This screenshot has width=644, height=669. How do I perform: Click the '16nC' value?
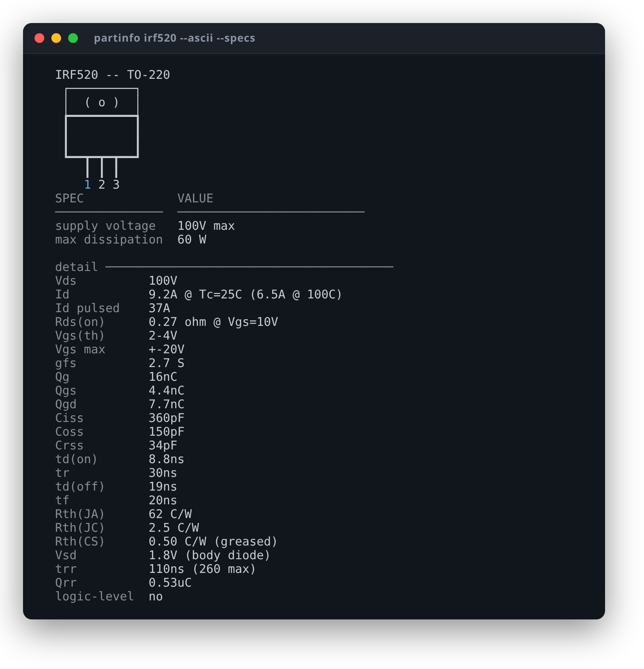point(163,377)
